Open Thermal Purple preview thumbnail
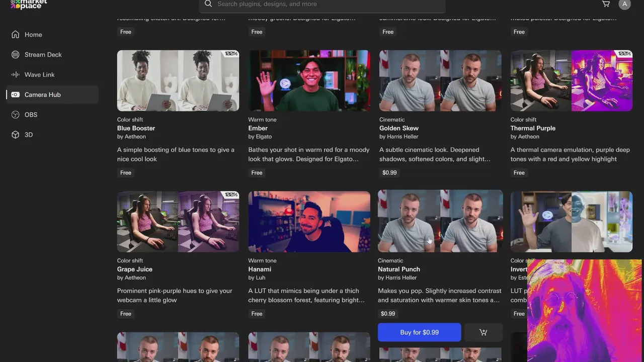The image size is (644, 362). point(572,80)
